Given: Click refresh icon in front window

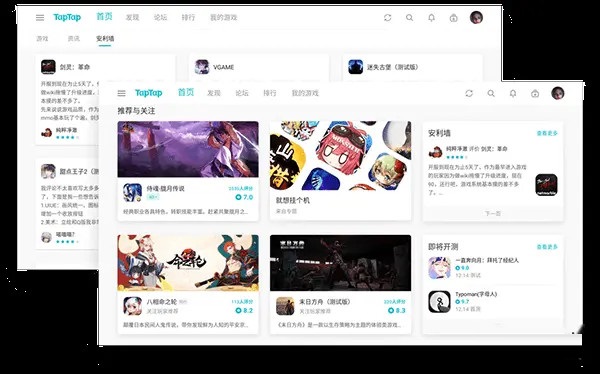Looking at the screenshot, I should click(x=469, y=93).
